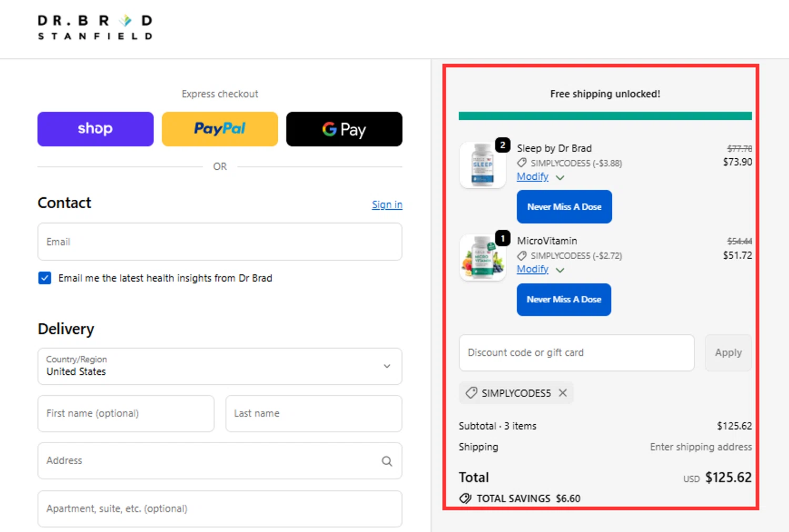Expand chevron beside Sleep Modify
This screenshot has width=789, height=532.
[x=560, y=178]
